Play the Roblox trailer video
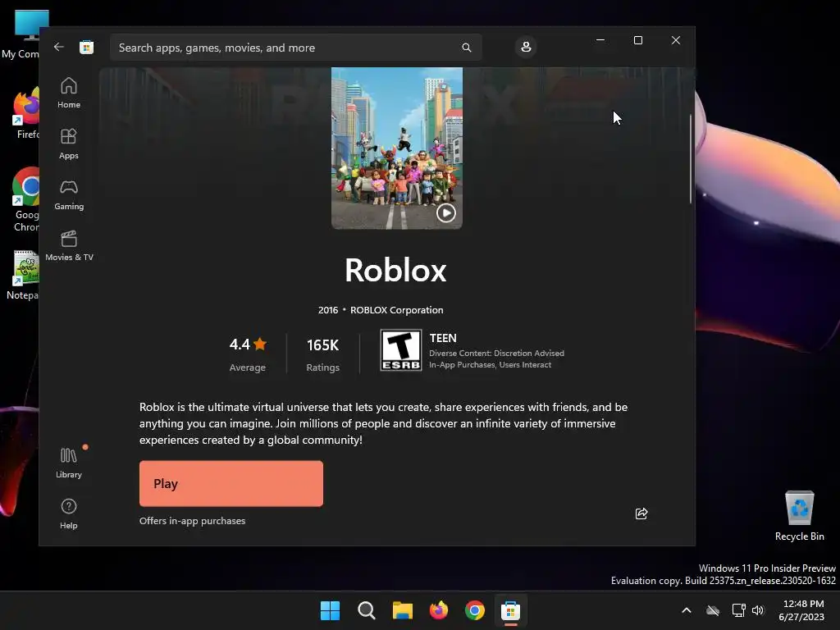 (445, 213)
